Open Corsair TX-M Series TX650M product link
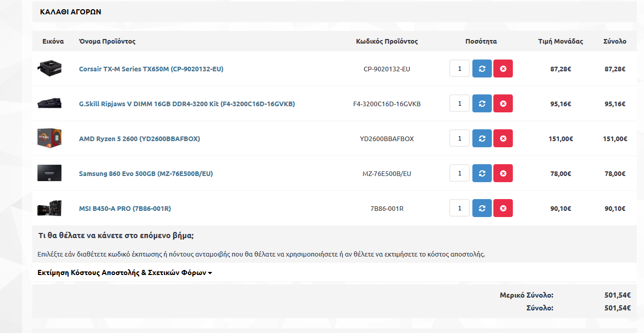 coord(151,69)
